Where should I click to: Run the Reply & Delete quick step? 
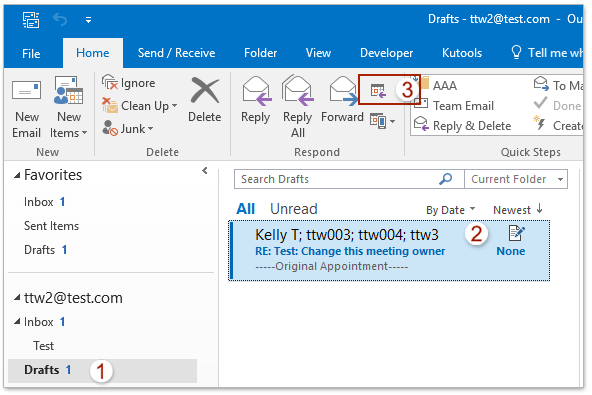[x=463, y=125]
